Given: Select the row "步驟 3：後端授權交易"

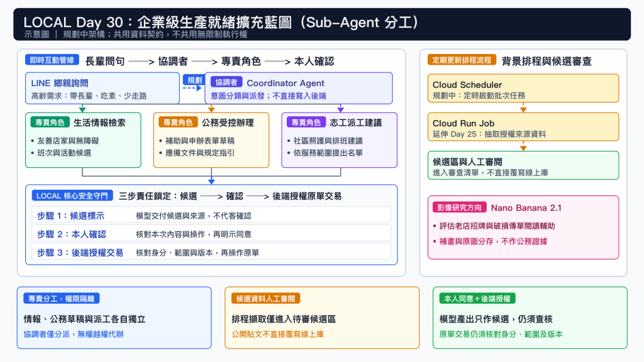Looking at the screenshot, I should [x=211, y=253].
